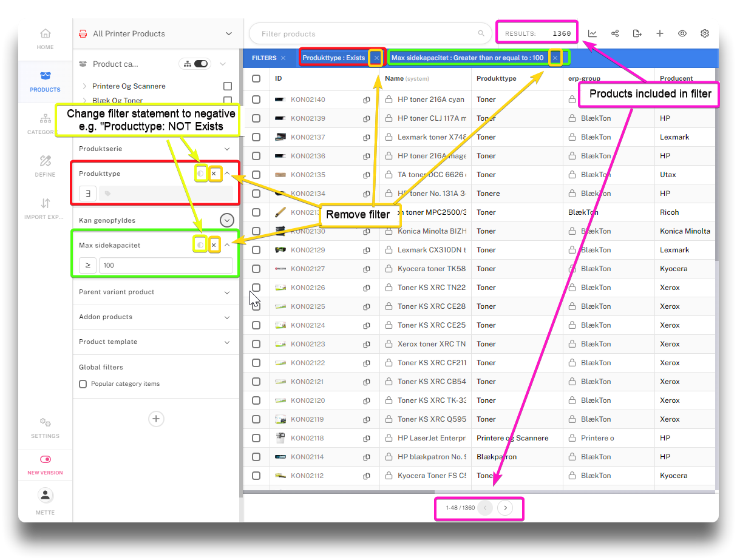Select the checkbox for Printere Og Scannere

pos(228,86)
